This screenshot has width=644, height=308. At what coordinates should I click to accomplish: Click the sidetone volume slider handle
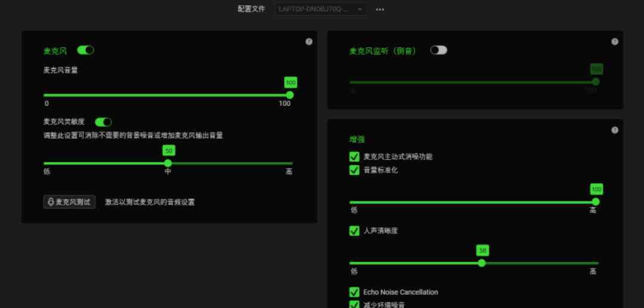pyautogui.click(x=595, y=82)
